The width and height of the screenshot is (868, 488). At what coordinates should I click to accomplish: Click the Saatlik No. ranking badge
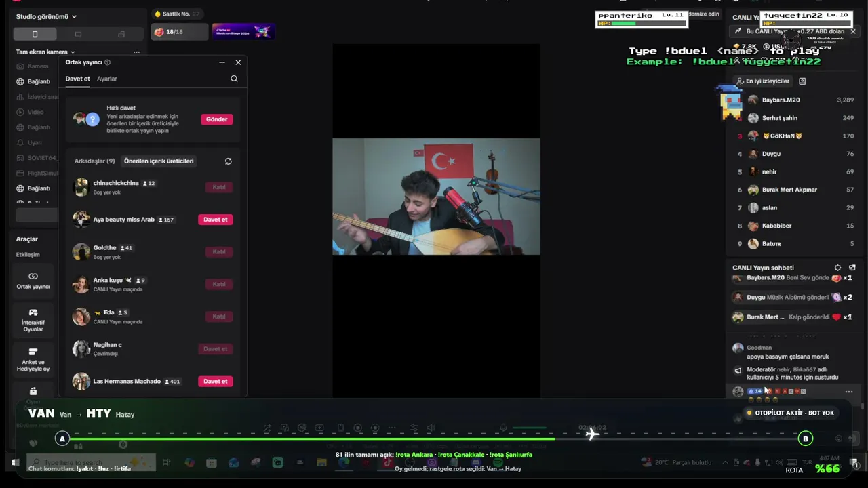[177, 14]
